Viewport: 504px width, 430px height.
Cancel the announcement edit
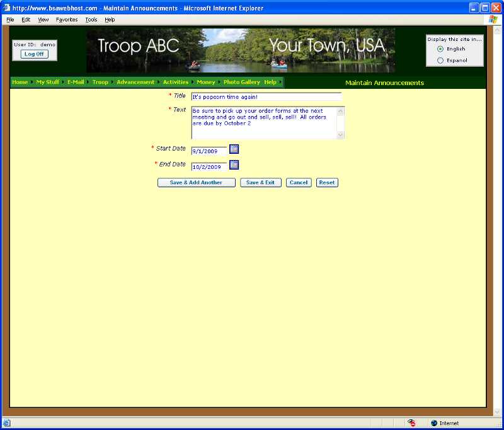click(299, 183)
